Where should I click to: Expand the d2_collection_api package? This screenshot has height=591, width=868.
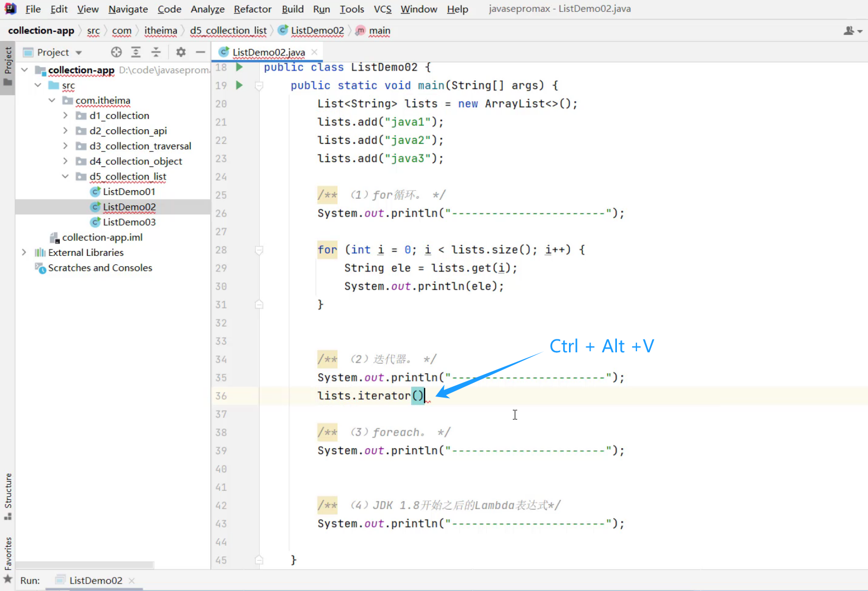65,130
